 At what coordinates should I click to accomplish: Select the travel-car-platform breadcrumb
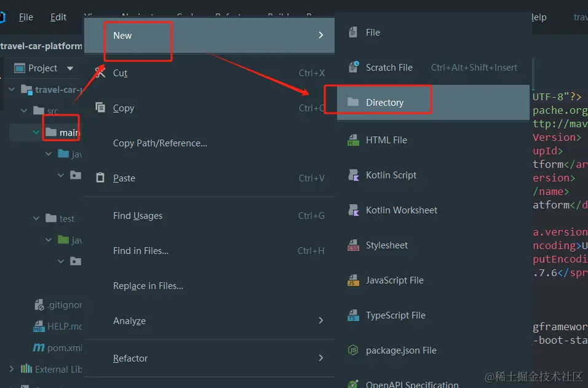(41, 46)
